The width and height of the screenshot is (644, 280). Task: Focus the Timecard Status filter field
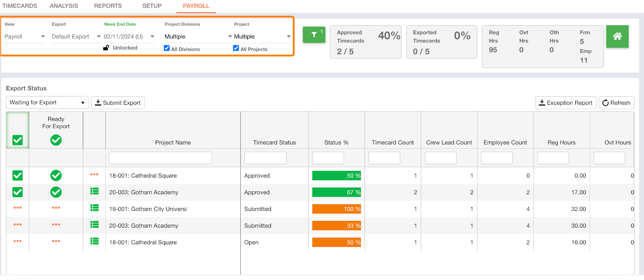[x=265, y=158]
